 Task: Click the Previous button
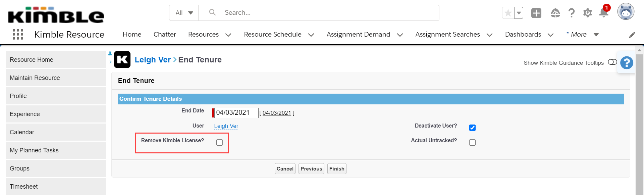[311, 169]
